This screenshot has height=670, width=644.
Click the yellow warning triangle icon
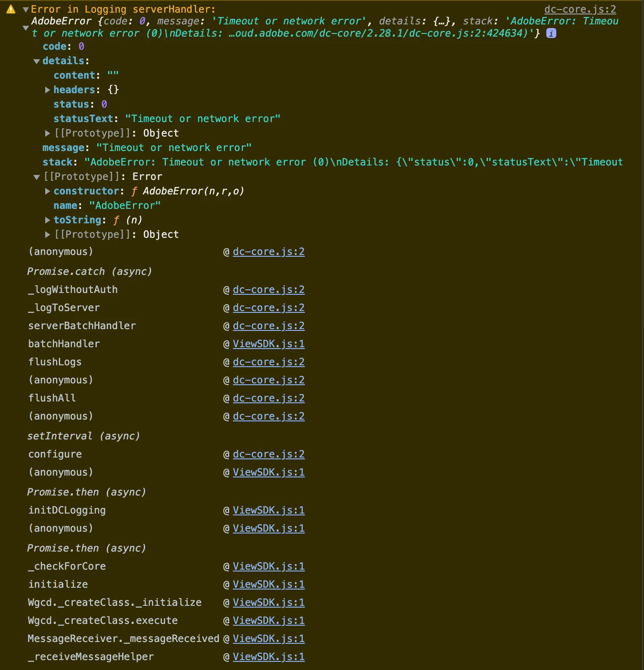coord(11,9)
